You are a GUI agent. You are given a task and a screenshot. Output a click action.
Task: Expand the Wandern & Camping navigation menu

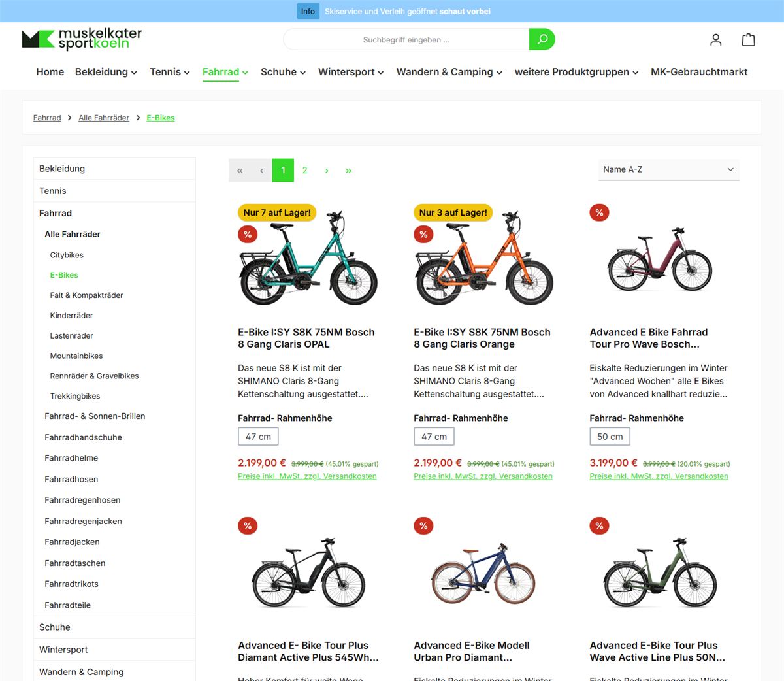449,72
